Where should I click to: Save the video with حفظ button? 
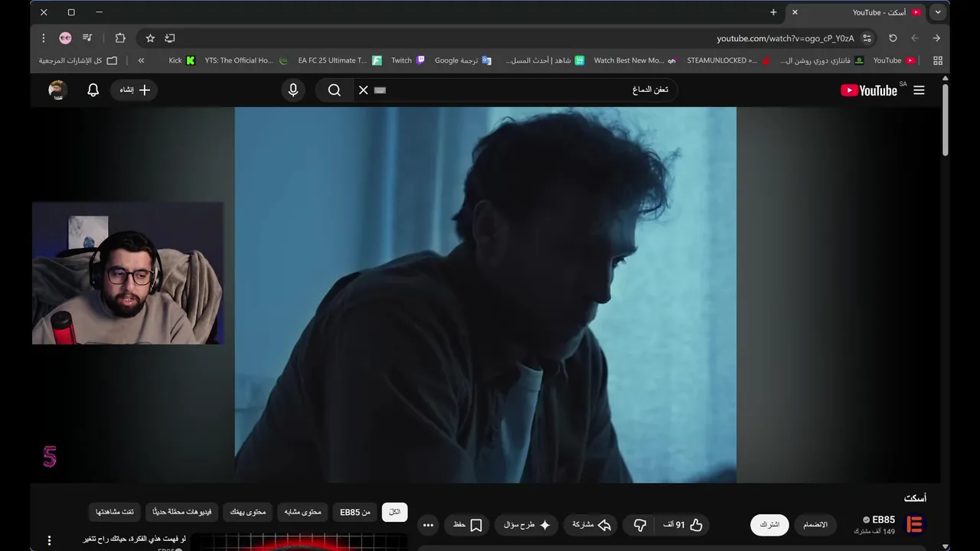[468, 525]
